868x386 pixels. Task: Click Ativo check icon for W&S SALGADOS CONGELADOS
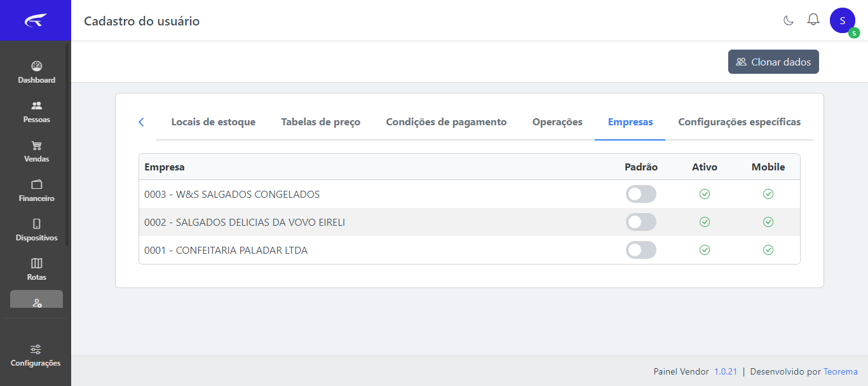(x=705, y=194)
